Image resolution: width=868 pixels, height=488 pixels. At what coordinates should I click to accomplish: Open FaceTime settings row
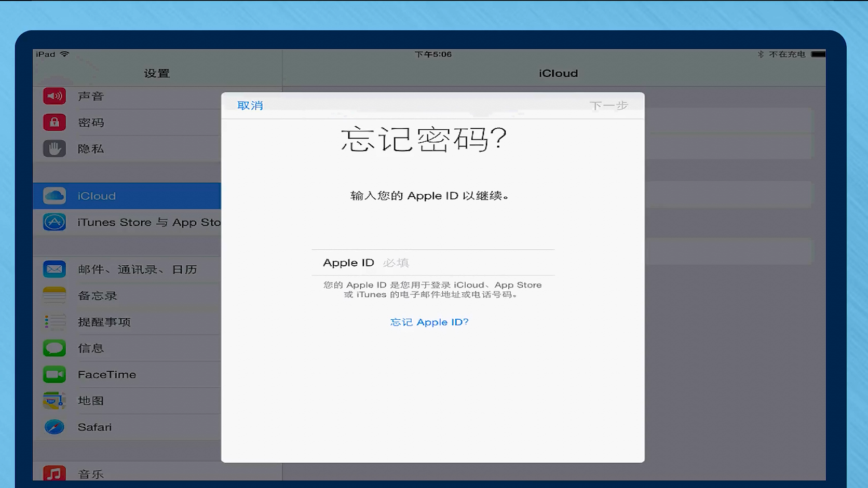[127, 374]
